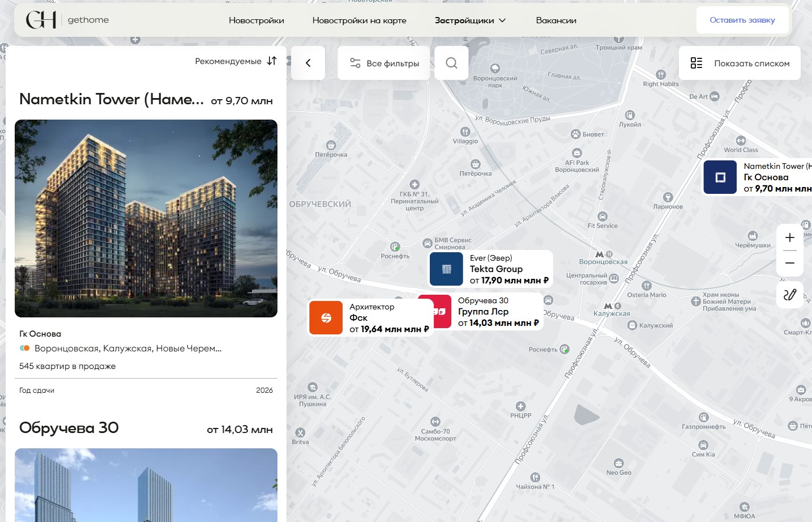Open Новостройки на карте page
This screenshot has width=812, height=522.
pos(360,20)
